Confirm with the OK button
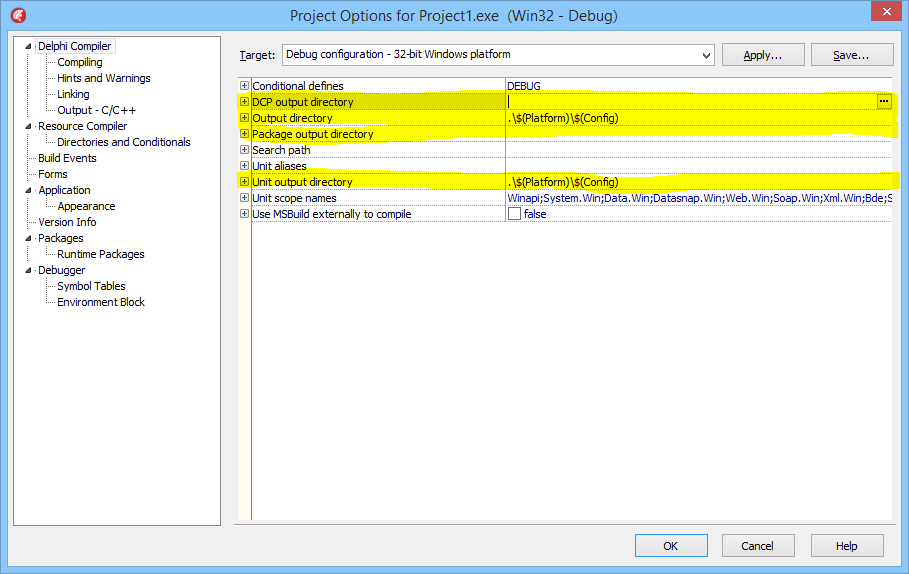 tap(671, 546)
